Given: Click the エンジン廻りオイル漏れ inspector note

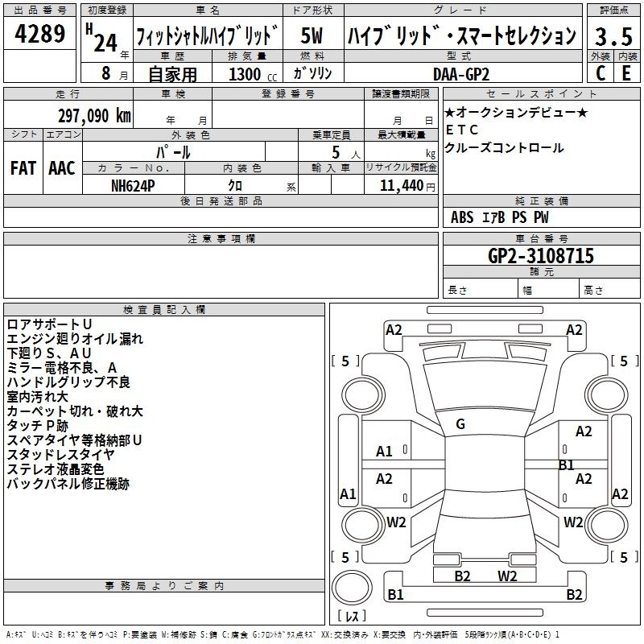Looking at the screenshot, I should [75, 339].
